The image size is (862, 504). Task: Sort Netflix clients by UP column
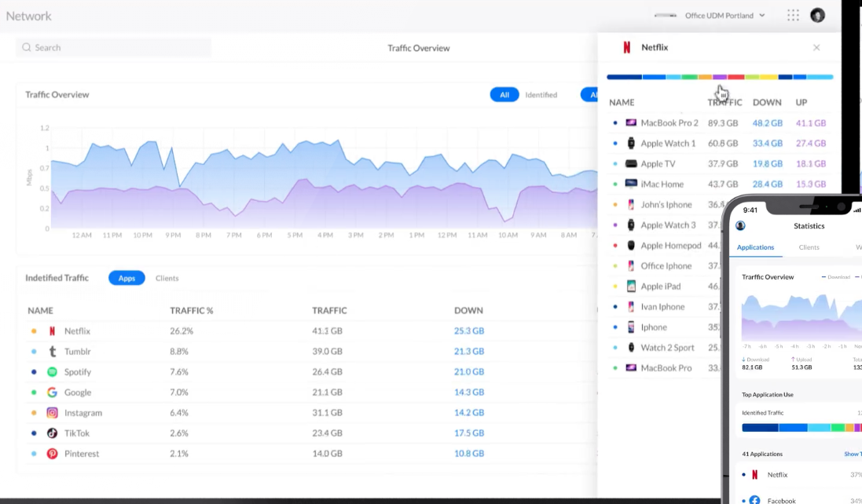[x=801, y=103]
